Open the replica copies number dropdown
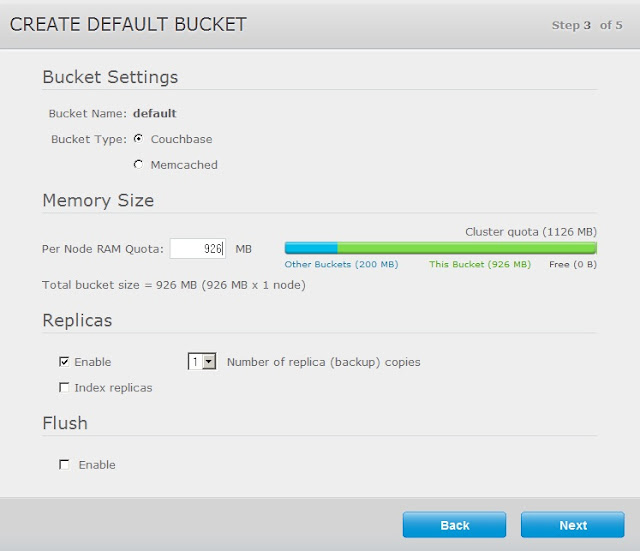640x551 pixels. point(202,362)
